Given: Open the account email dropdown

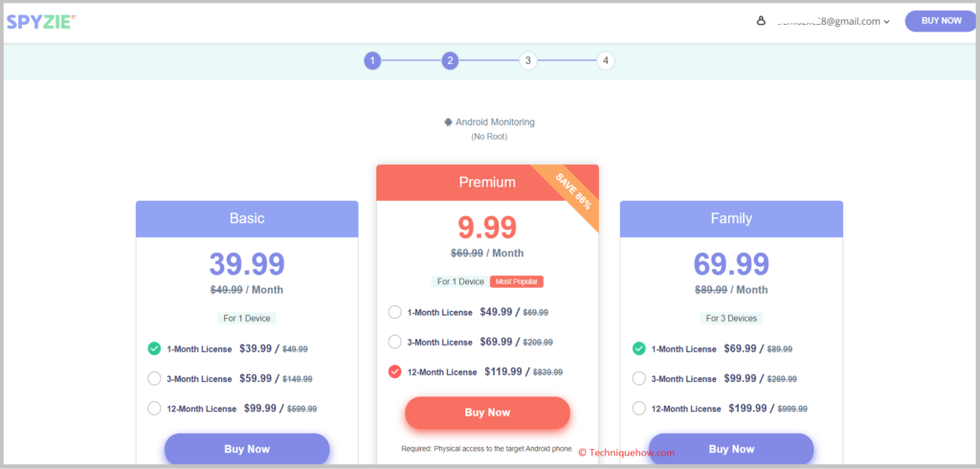Looking at the screenshot, I should click(x=887, y=21).
